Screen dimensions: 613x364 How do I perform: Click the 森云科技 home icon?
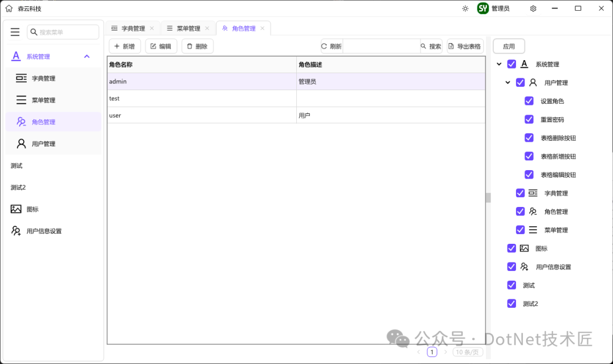[8, 8]
